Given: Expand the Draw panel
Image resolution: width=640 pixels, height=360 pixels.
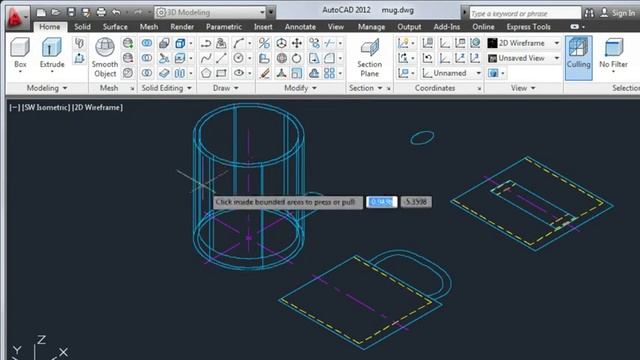Looking at the screenshot, I should point(226,88).
